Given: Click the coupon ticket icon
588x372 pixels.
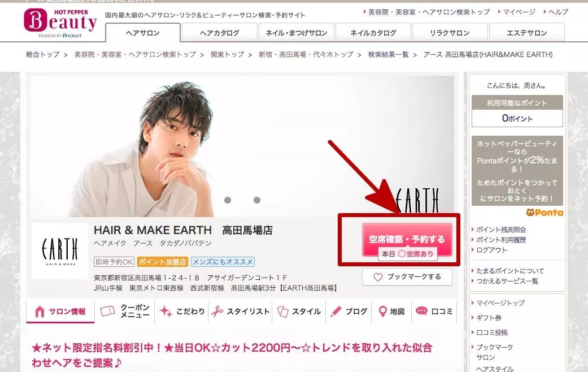Looking at the screenshot, I should pos(107,311).
